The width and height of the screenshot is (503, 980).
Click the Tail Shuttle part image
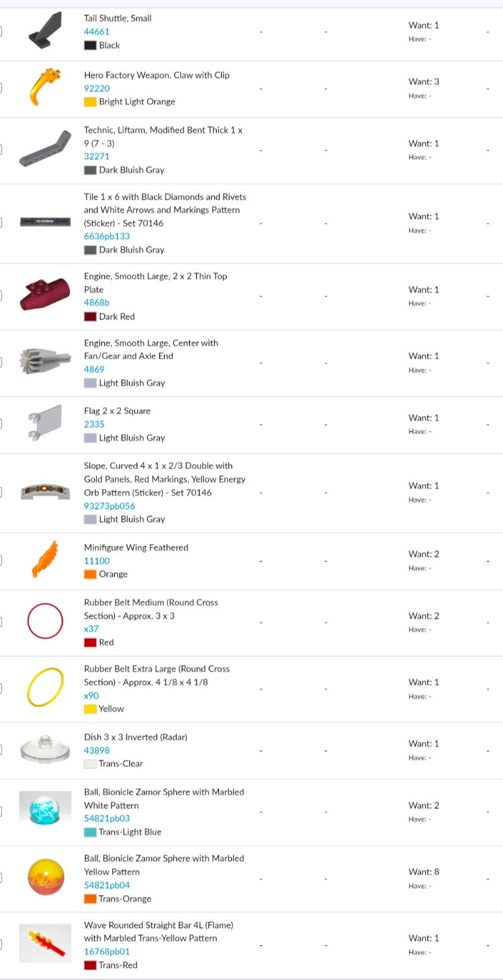(46, 32)
